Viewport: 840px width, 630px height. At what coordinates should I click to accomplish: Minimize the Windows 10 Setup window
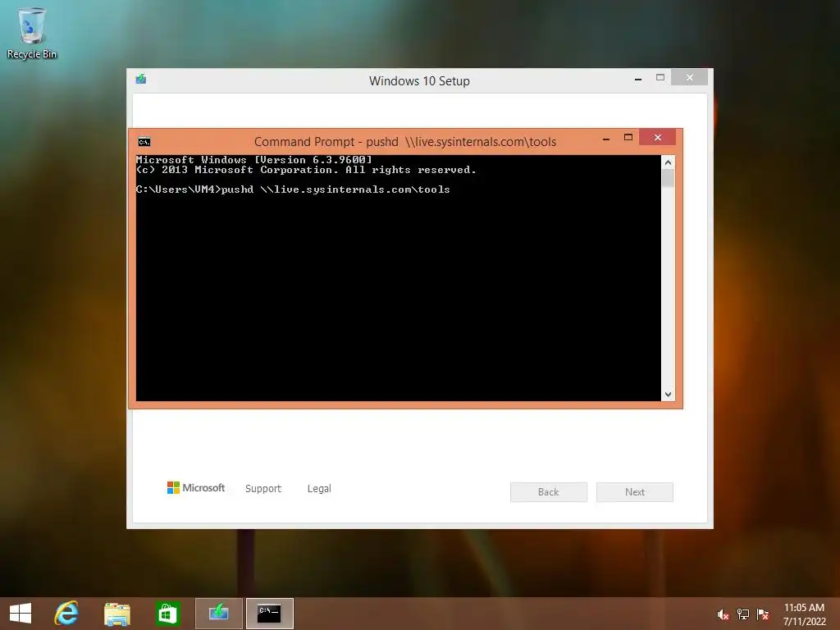click(638, 78)
